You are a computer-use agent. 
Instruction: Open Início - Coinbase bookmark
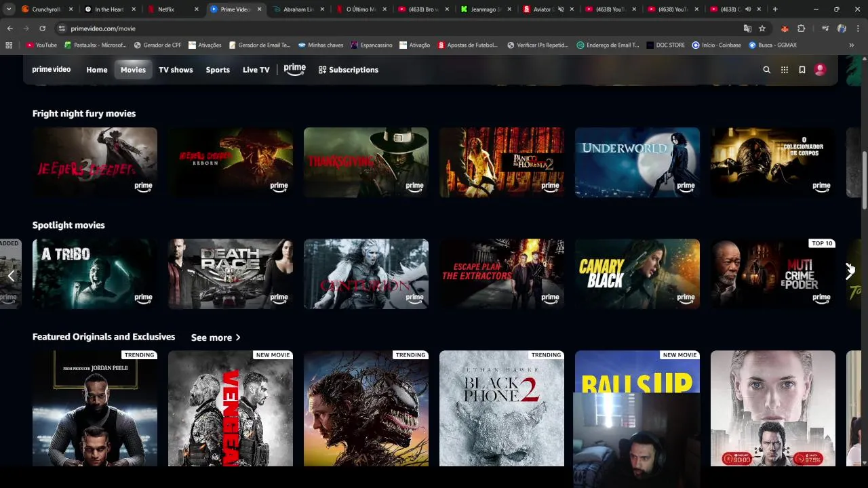(x=716, y=45)
